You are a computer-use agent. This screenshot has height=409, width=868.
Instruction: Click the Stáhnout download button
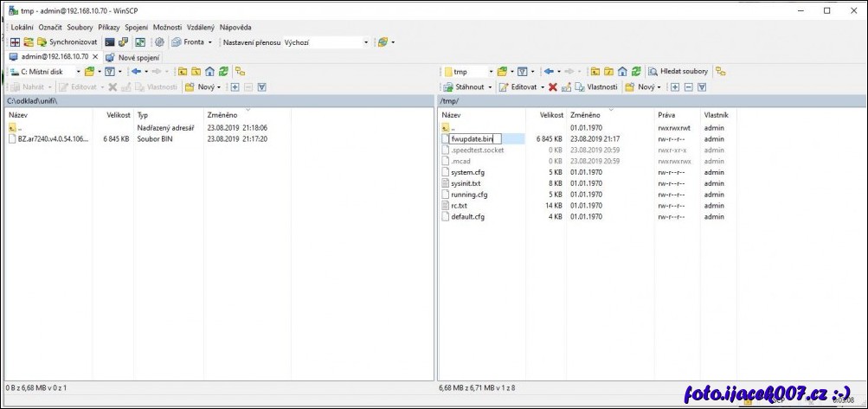pos(467,87)
